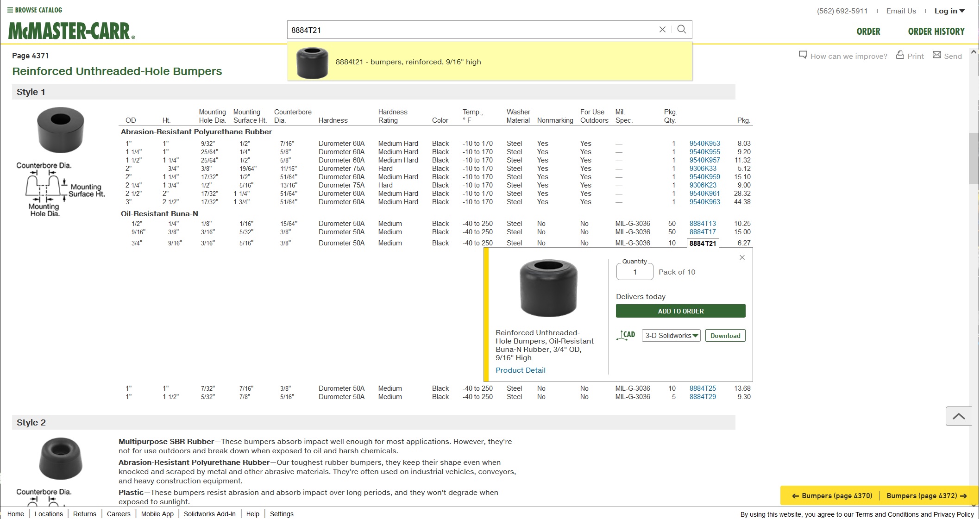Click the Send envelope icon
This screenshot has width=980, height=519.
(x=936, y=55)
